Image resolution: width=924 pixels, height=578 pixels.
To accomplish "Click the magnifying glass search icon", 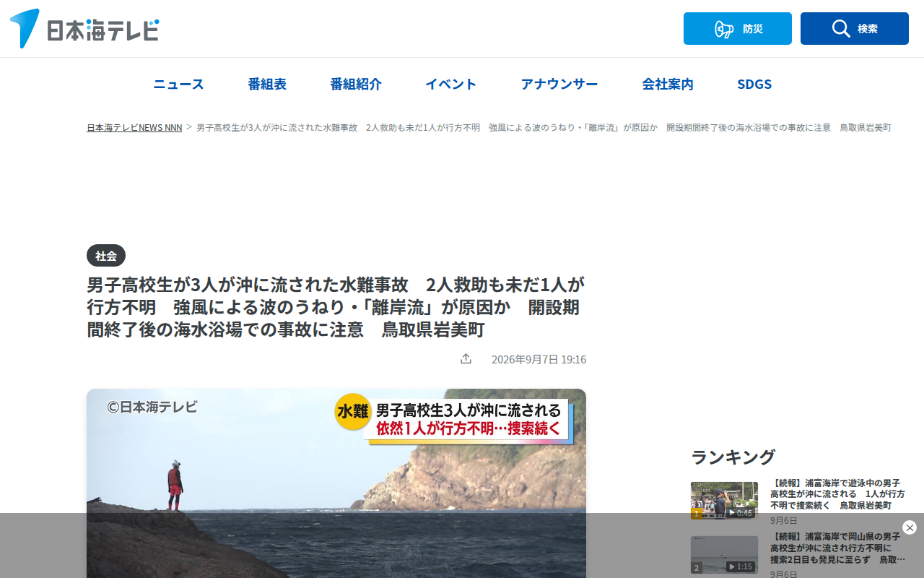I will pos(841,29).
